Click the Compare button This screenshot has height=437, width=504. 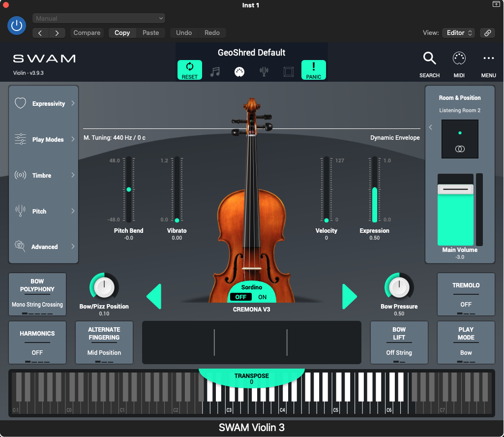click(x=87, y=33)
